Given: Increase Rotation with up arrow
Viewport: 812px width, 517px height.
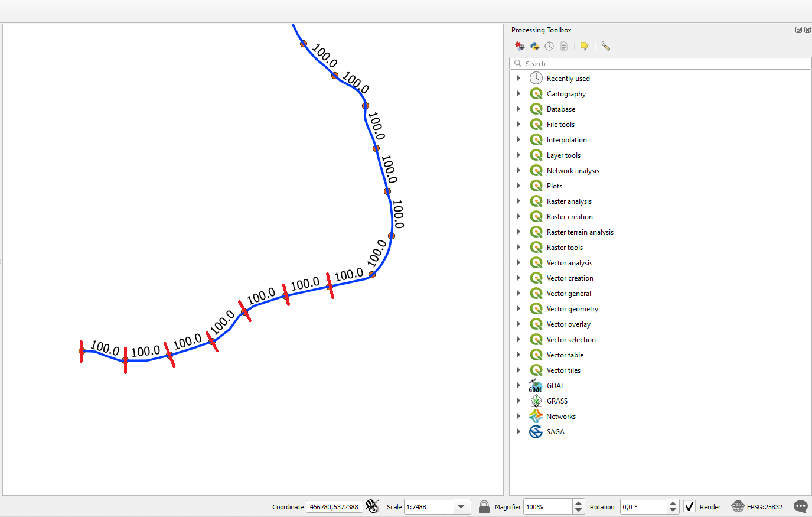Looking at the screenshot, I should pyautogui.click(x=673, y=503).
